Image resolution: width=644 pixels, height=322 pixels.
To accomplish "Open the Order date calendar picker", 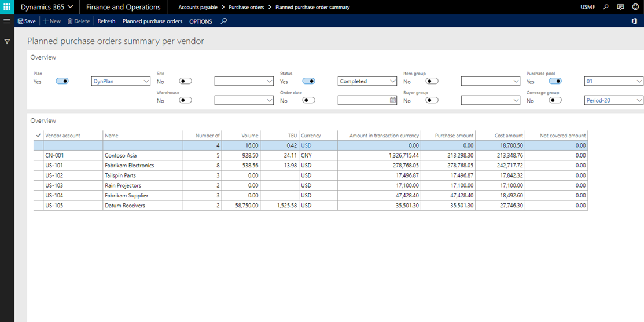I will (x=393, y=100).
